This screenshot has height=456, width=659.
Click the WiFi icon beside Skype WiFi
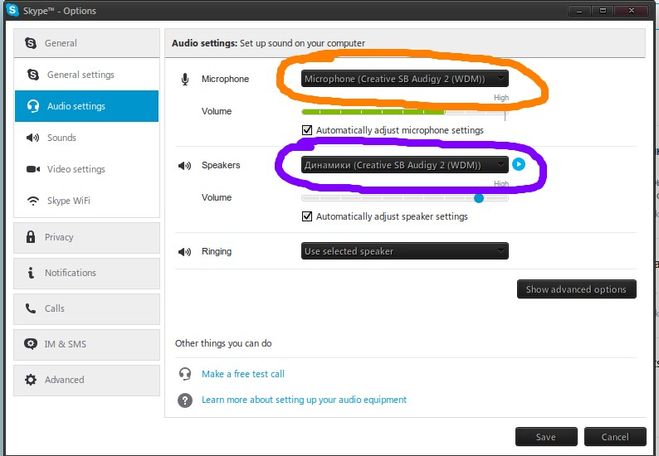click(x=33, y=201)
